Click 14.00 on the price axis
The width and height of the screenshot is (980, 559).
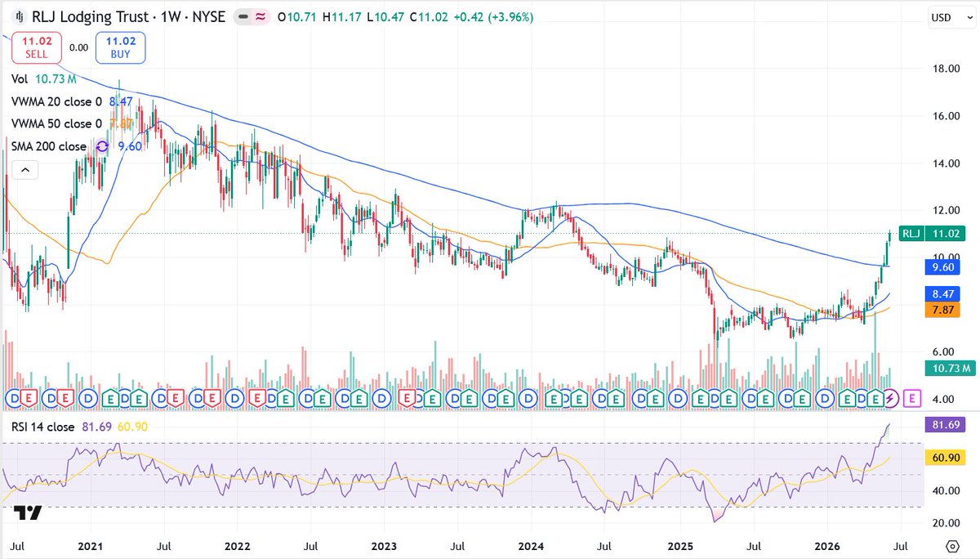tap(947, 163)
